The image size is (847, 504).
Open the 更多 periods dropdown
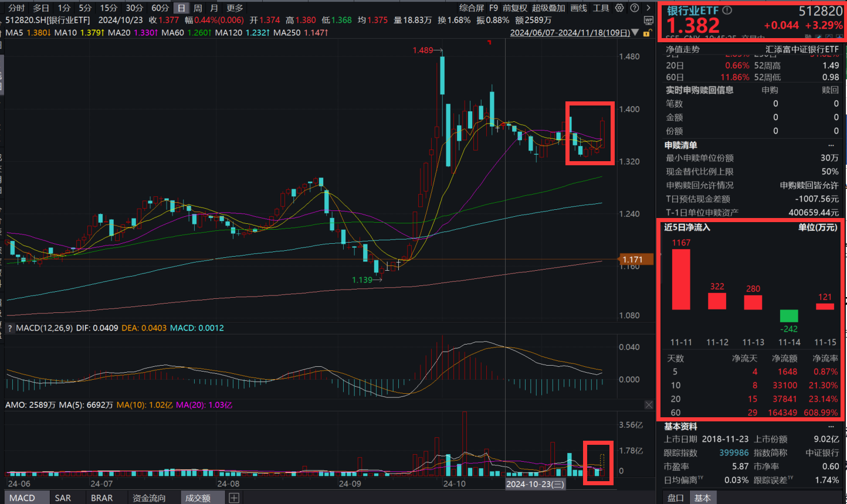tap(235, 8)
